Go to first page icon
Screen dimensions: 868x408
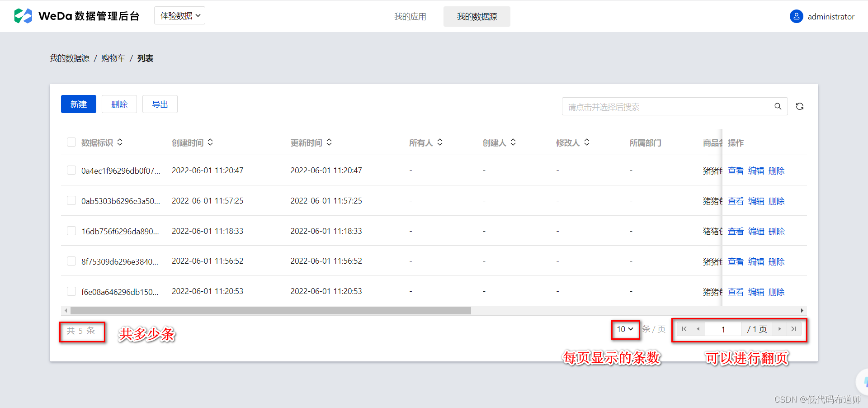click(684, 329)
